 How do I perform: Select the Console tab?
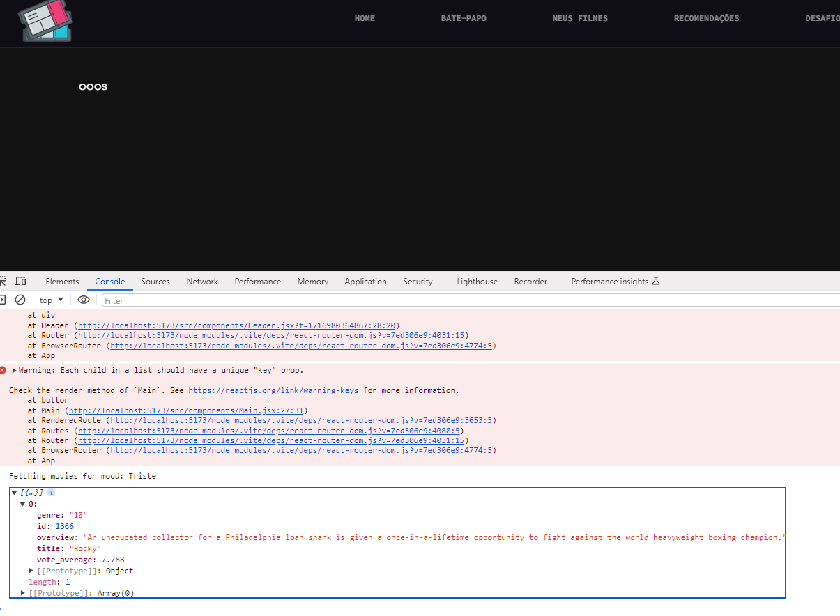(110, 282)
